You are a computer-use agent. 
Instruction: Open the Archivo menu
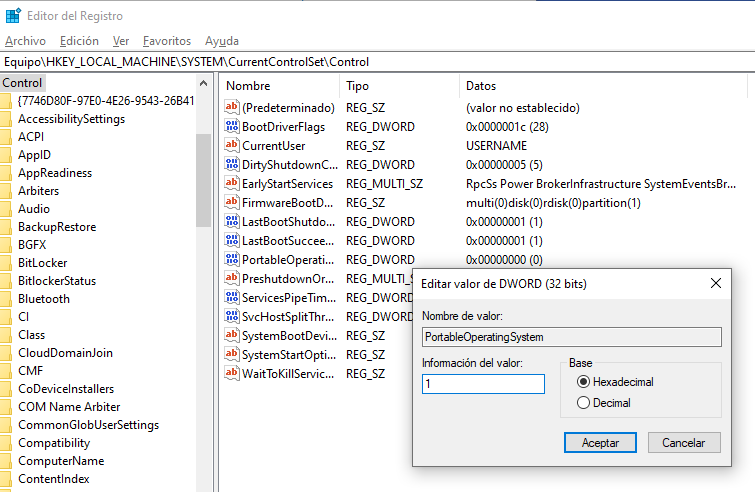[x=25, y=41]
